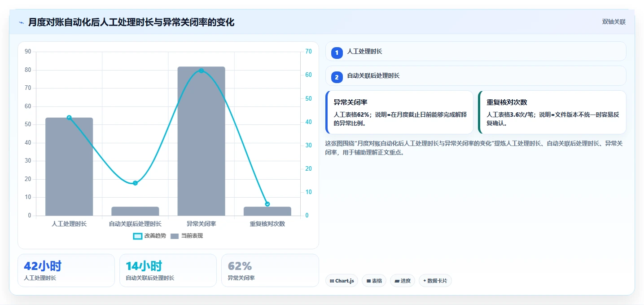Screen dimensions: 644x305
Task: Select the 自动关联后处理时长 list row
Action: 476,75
